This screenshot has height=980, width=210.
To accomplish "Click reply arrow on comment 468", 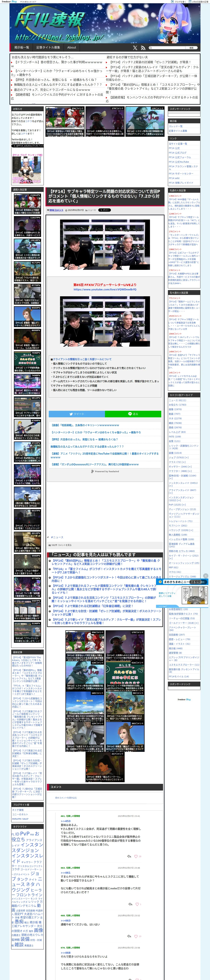I will 129,936.
